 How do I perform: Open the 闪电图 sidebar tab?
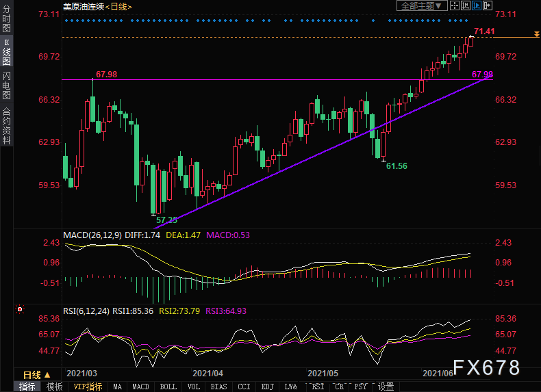(6, 85)
